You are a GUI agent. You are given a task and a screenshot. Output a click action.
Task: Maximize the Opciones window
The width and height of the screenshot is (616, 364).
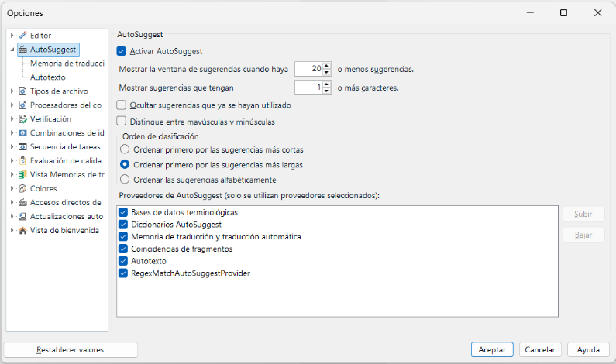(x=564, y=13)
